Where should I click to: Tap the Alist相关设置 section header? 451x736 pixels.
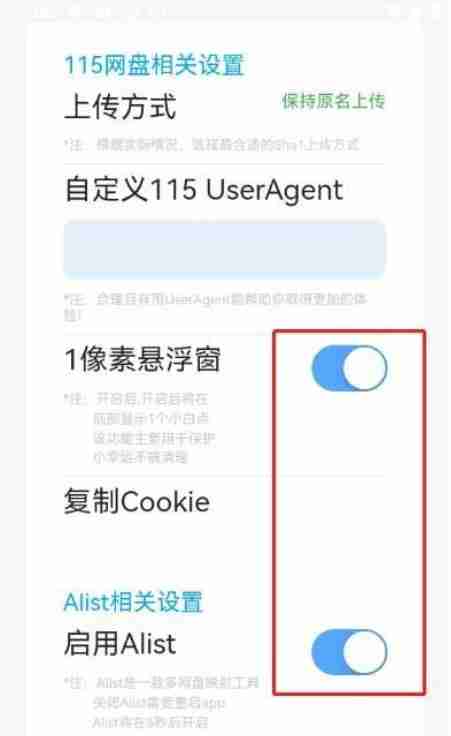(133, 602)
